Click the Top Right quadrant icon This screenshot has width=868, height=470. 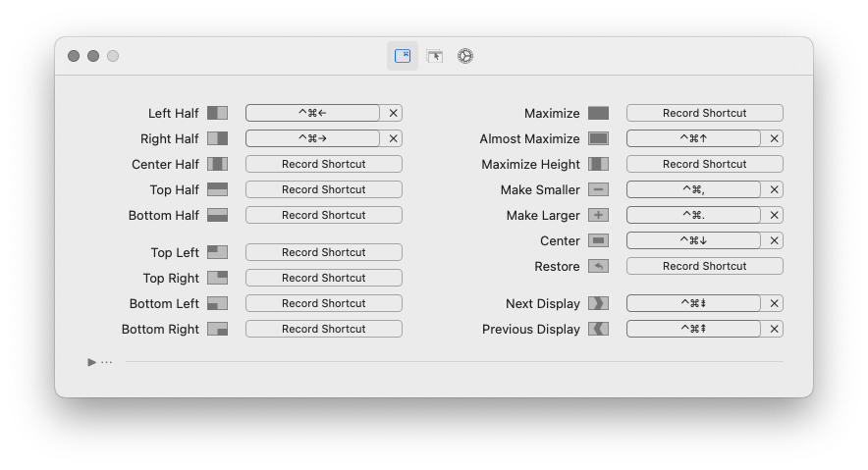[218, 278]
